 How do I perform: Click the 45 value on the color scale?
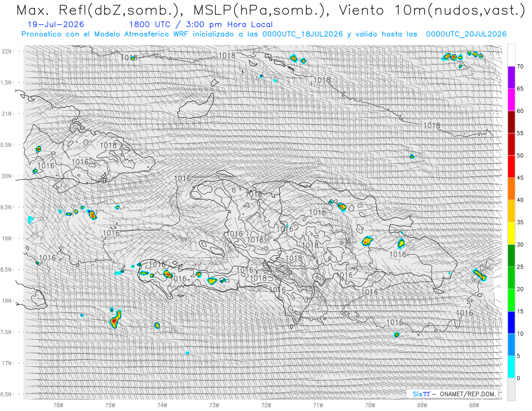tap(520, 178)
